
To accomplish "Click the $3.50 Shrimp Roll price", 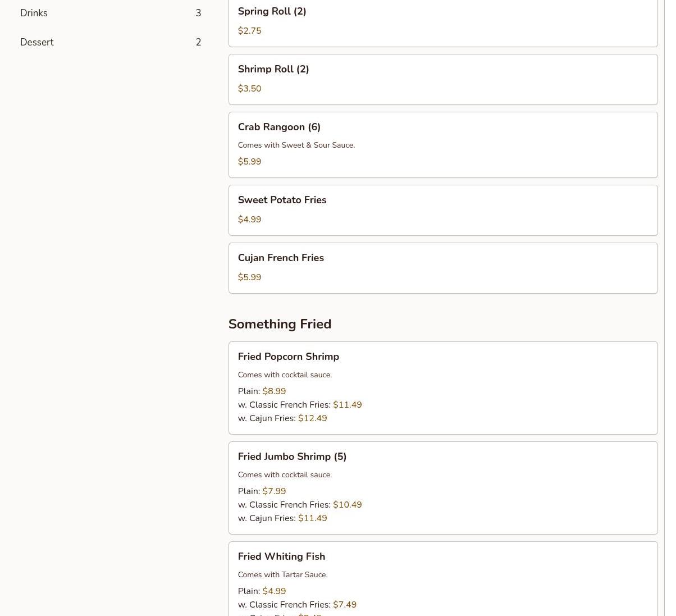I will point(249,89).
